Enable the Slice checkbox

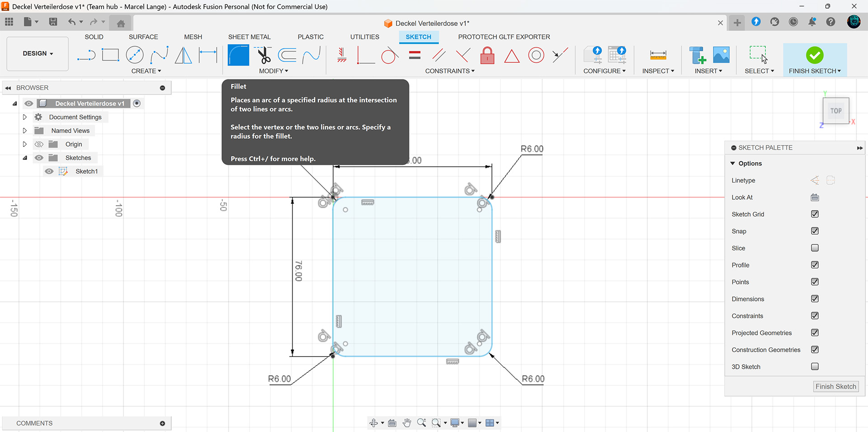pos(815,248)
